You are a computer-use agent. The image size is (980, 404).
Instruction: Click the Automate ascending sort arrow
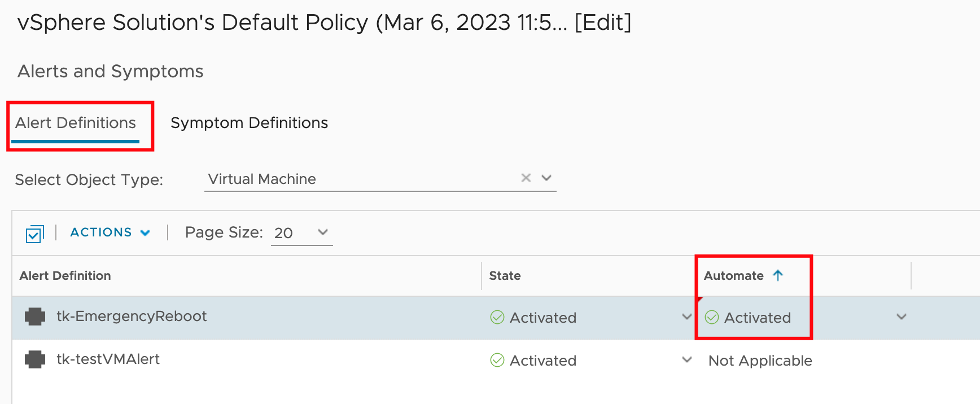[x=778, y=275]
